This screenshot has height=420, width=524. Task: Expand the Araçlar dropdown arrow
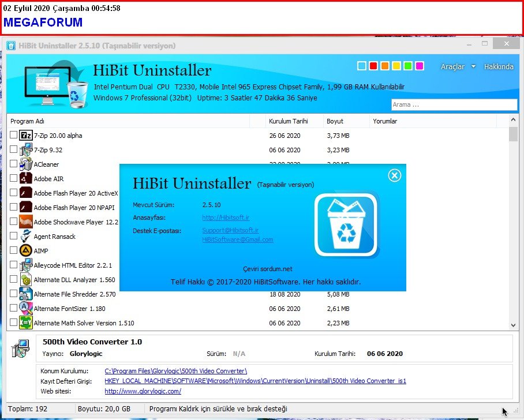(473, 66)
